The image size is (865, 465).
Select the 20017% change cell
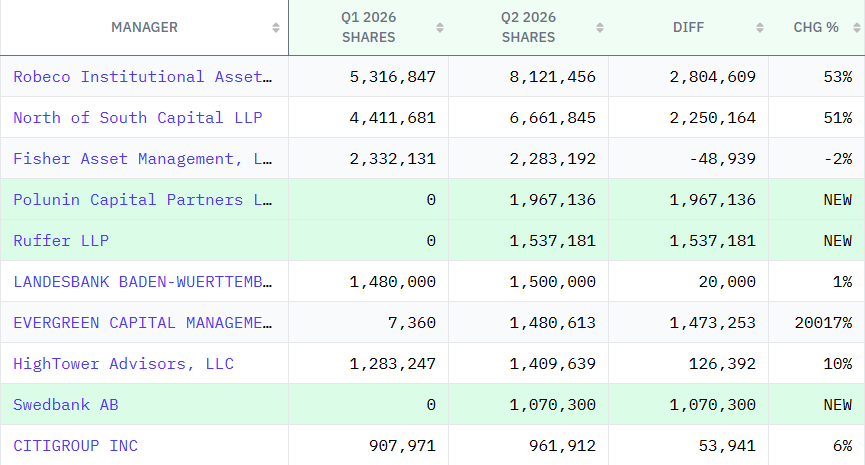point(824,323)
